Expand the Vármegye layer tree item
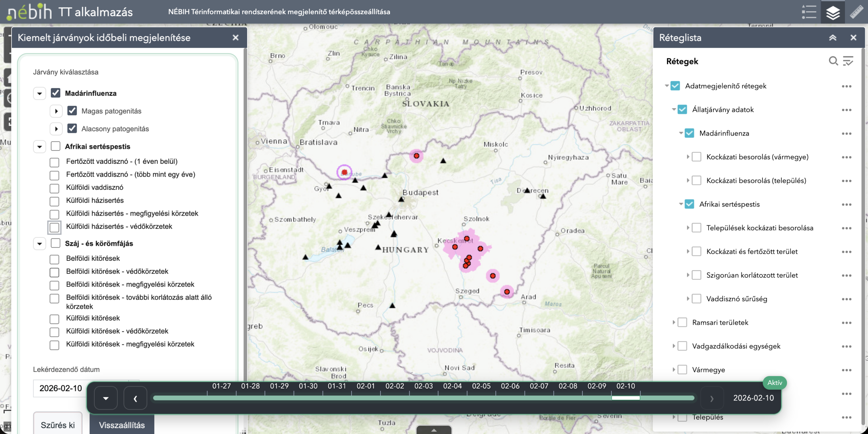The image size is (868, 434). click(x=674, y=370)
